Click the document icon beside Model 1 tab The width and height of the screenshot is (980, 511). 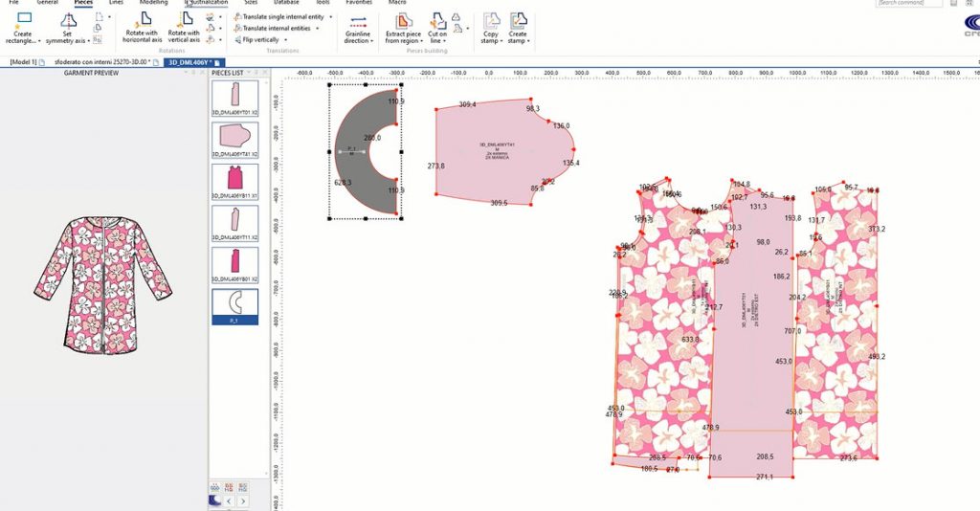click(42, 63)
